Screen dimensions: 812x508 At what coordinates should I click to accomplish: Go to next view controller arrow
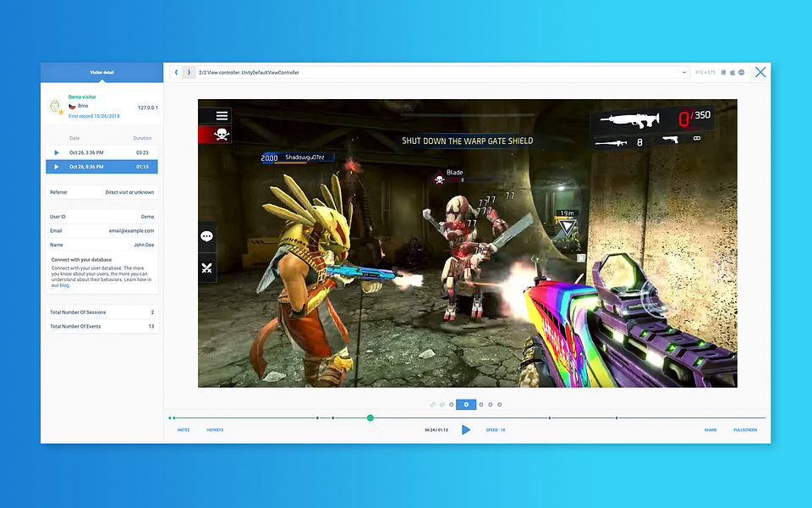[189, 73]
